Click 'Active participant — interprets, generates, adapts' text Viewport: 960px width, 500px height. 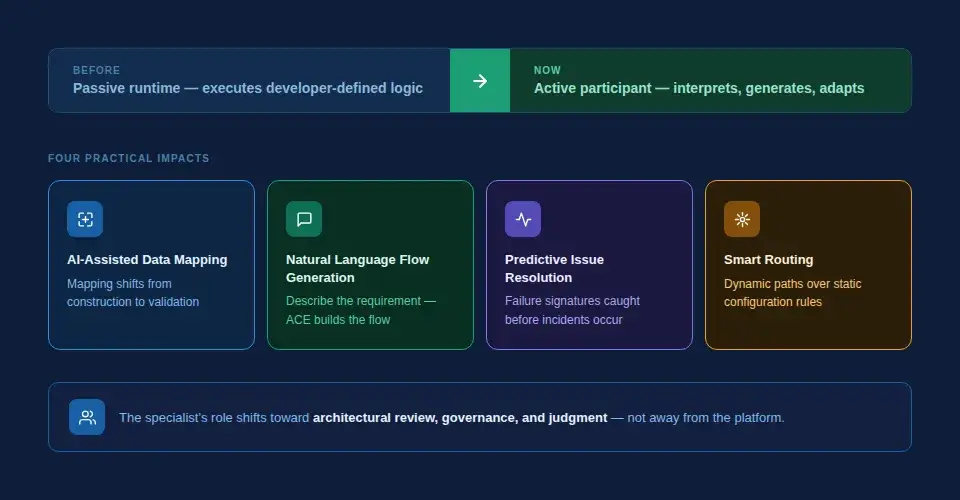(699, 88)
